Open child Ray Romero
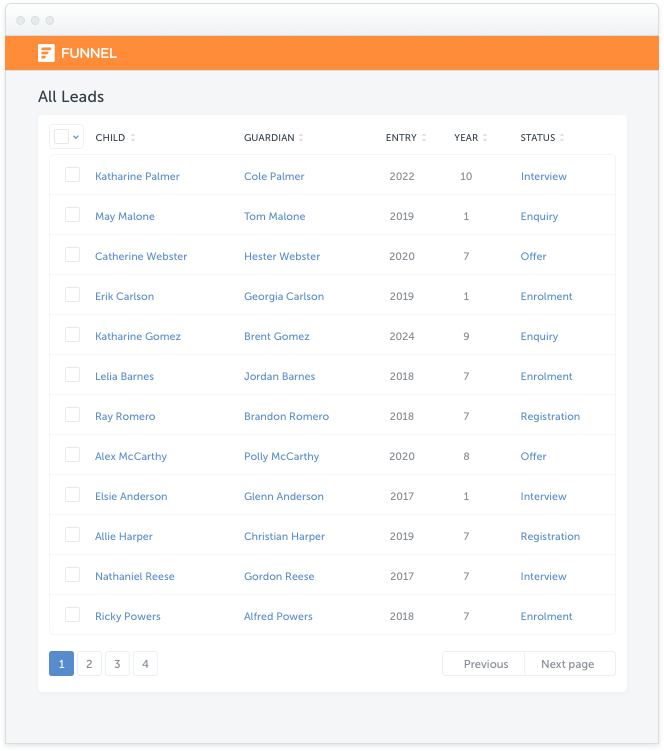The width and height of the screenshot is (664, 751). coord(125,417)
